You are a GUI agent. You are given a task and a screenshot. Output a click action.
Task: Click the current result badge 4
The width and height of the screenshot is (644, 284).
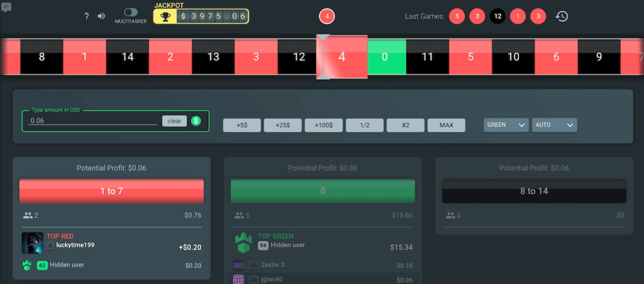(x=327, y=16)
